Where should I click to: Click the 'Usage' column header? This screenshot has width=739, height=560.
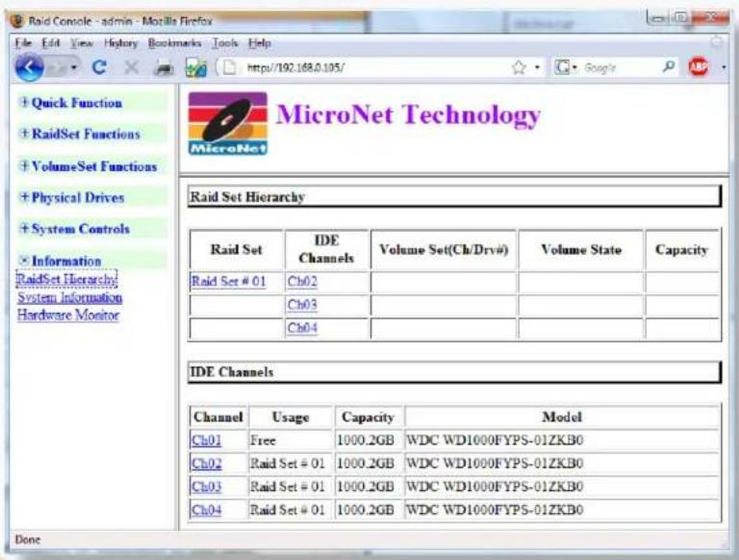(x=291, y=417)
